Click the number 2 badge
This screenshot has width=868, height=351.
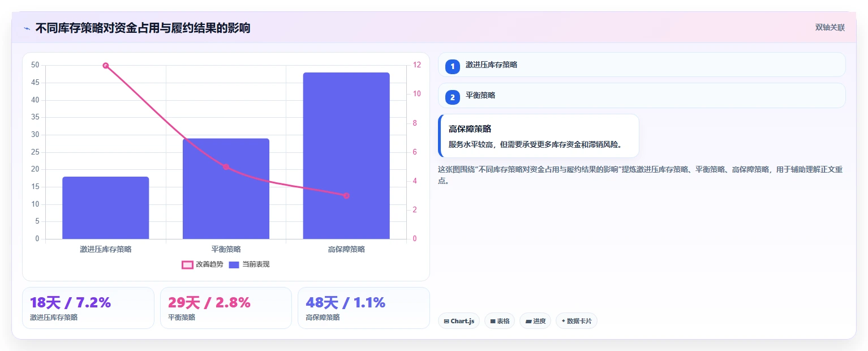coord(452,97)
